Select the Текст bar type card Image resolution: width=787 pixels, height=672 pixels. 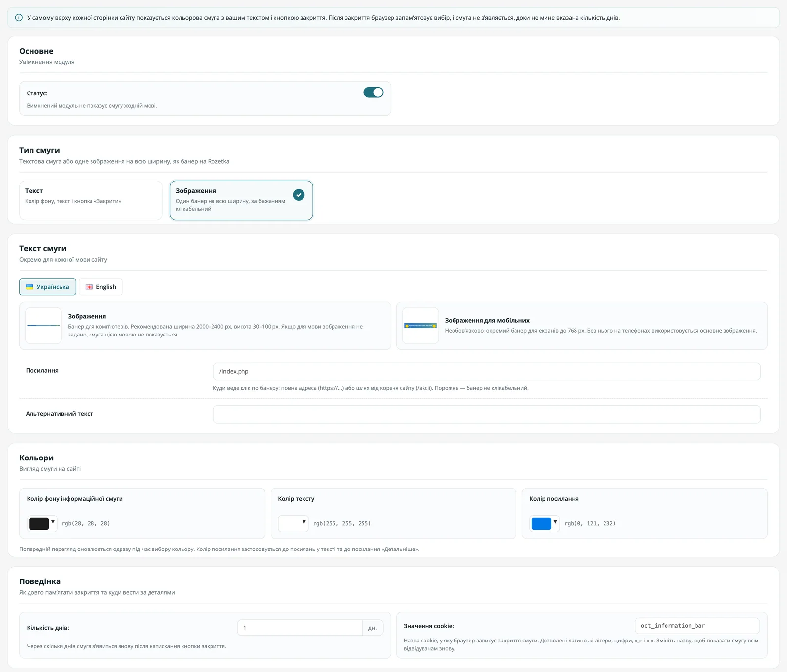point(91,200)
